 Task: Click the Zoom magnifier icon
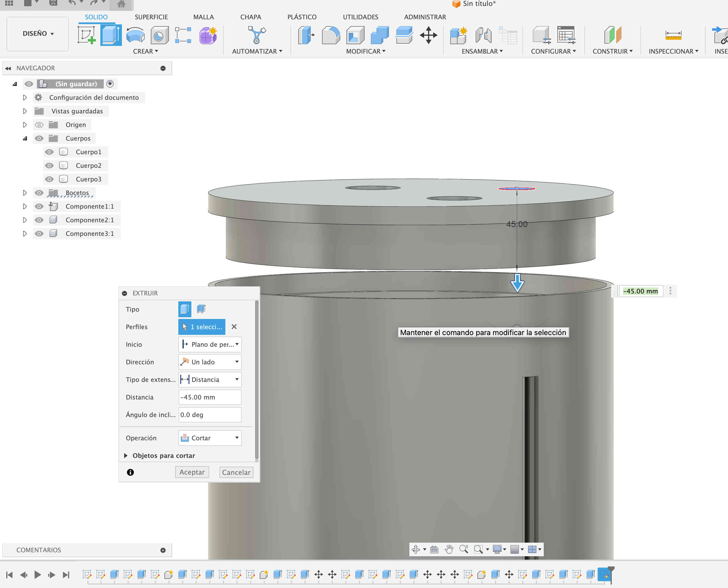click(464, 549)
